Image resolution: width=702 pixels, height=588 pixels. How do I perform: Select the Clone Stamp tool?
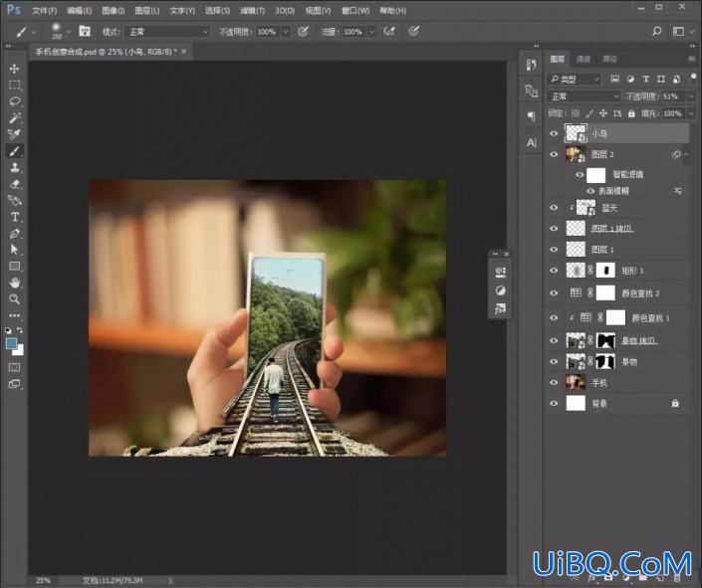[x=14, y=168]
